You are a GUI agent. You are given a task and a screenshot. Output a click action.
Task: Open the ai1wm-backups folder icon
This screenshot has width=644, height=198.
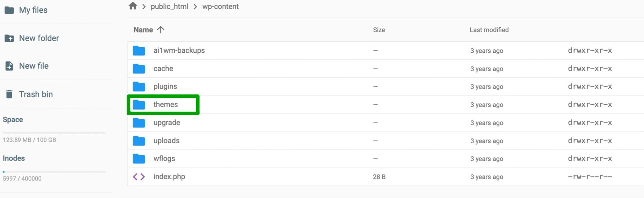tap(139, 51)
